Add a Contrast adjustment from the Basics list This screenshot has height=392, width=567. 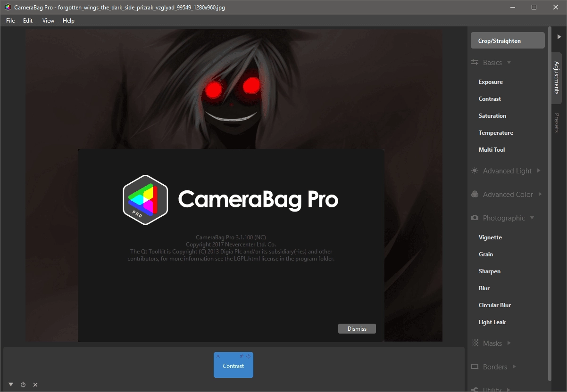[490, 99]
